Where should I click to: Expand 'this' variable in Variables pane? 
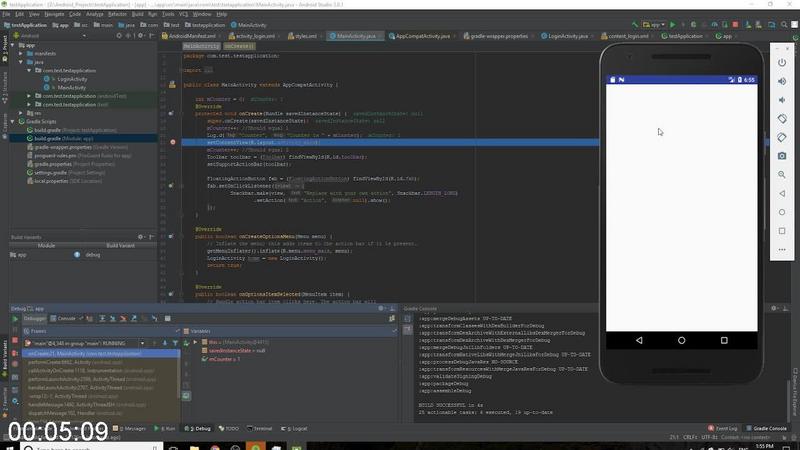[x=195, y=342]
